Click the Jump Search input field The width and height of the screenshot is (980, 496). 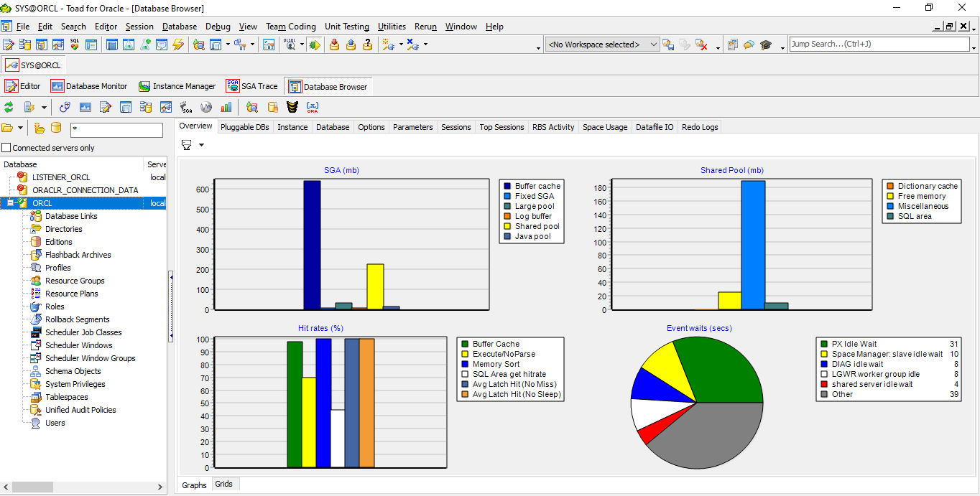[x=879, y=45]
